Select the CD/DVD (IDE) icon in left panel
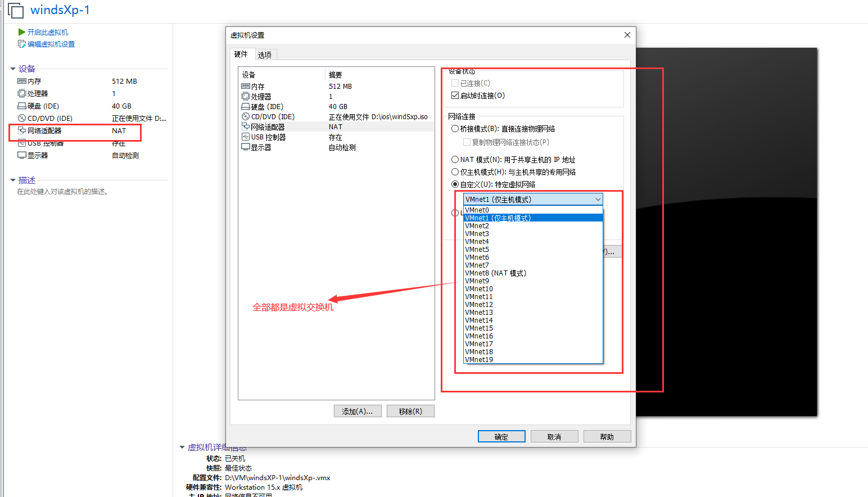The height and width of the screenshot is (497, 868). tap(22, 118)
